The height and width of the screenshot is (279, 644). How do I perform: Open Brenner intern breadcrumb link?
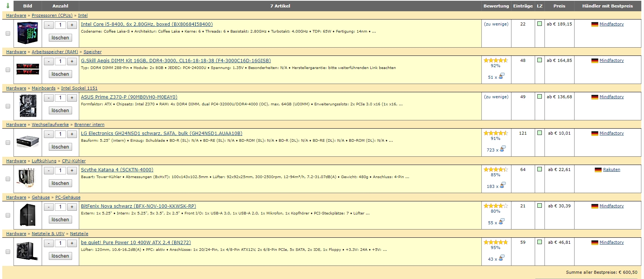(x=89, y=124)
